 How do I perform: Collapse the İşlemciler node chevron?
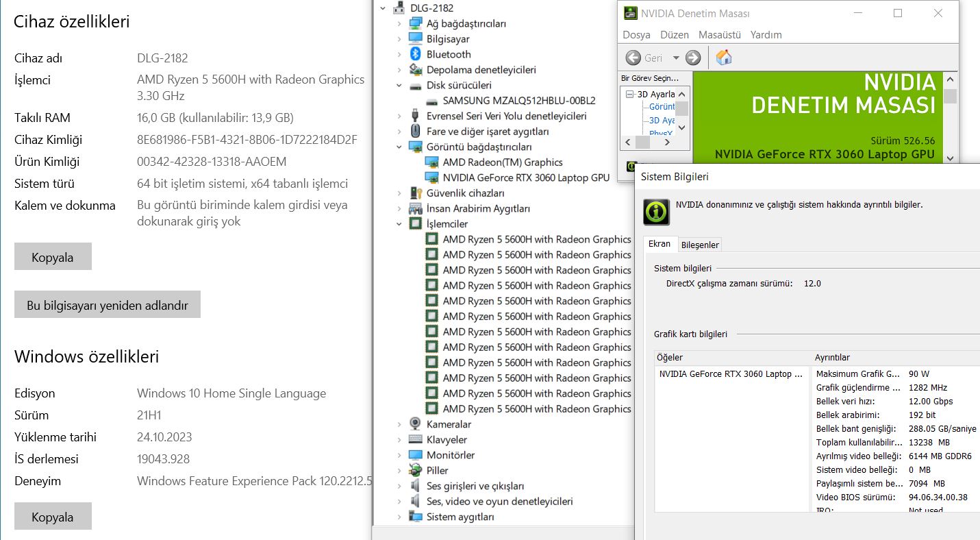(x=399, y=224)
